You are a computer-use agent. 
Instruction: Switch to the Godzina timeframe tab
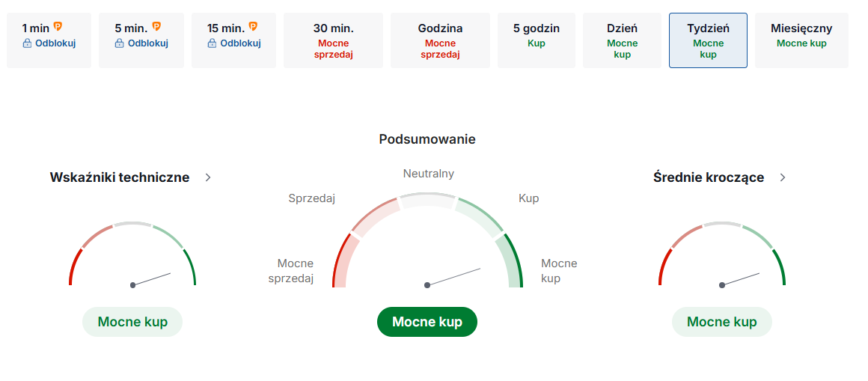(x=440, y=40)
